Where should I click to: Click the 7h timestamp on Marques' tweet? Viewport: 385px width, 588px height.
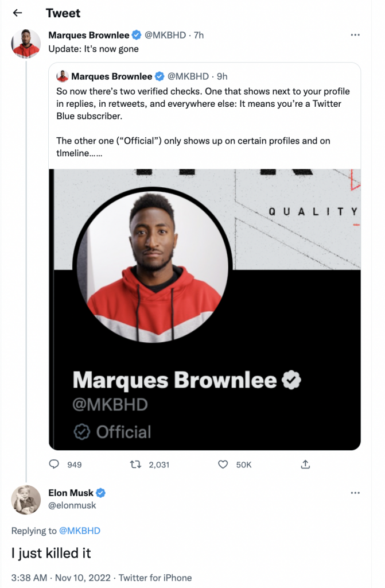pos(199,35)
